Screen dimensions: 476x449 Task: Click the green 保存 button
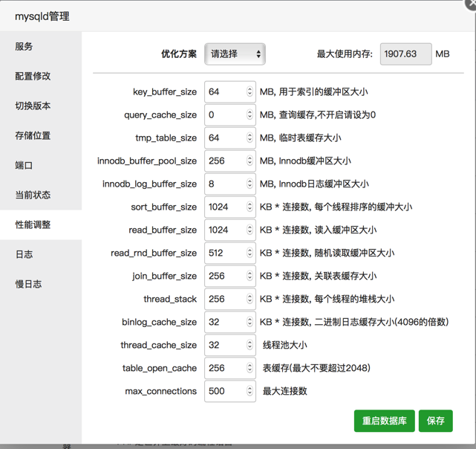click(436, 421)
